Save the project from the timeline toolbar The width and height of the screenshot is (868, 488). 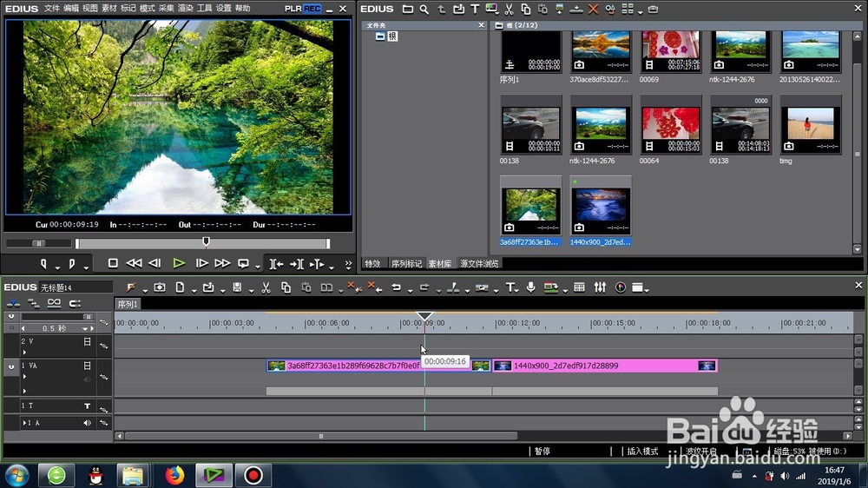click(237, 287)
